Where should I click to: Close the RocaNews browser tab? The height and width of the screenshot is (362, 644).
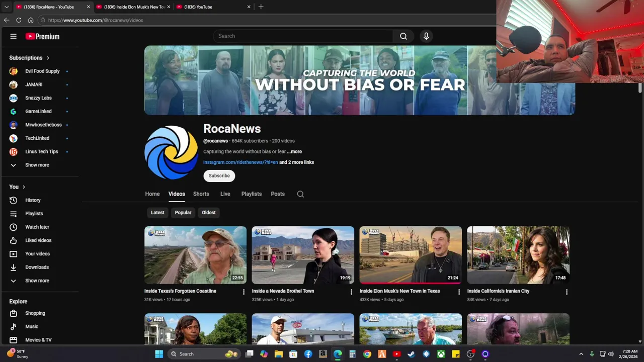point(89,7)
